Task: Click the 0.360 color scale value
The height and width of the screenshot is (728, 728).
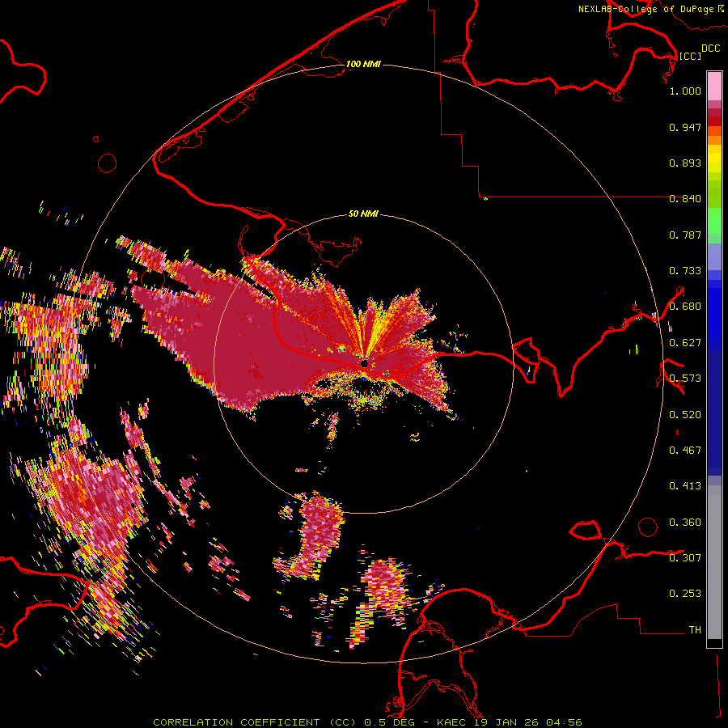Action: coord(685,523)
